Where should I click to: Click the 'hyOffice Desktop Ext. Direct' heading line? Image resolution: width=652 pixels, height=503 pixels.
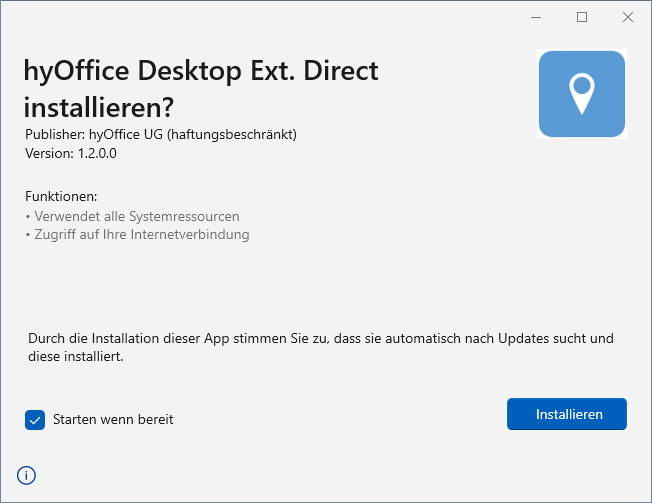[201, 71]
